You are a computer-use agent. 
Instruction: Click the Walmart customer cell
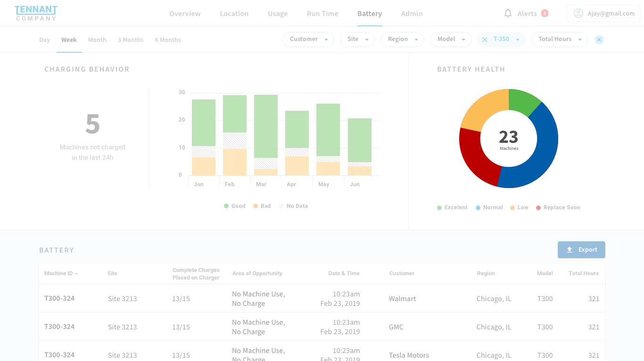coord(402,299)
